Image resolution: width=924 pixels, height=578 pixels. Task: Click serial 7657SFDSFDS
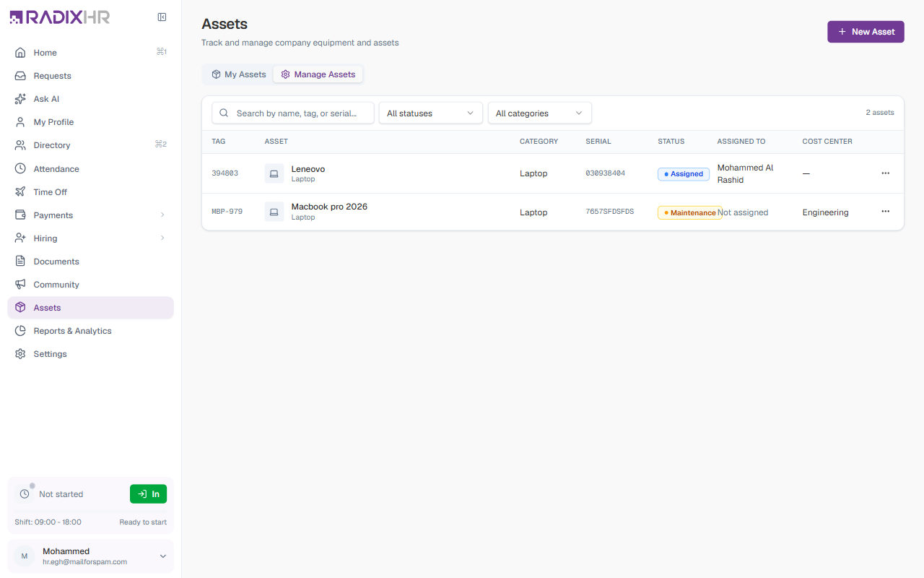610,212
